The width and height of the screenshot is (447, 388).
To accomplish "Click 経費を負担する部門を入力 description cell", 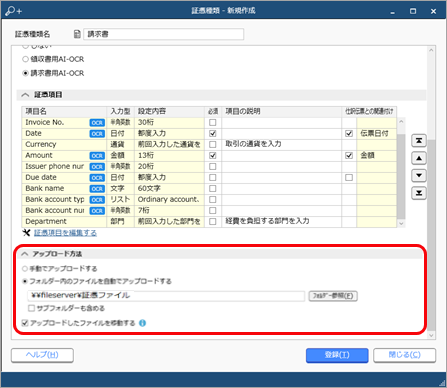I will 282,221.
